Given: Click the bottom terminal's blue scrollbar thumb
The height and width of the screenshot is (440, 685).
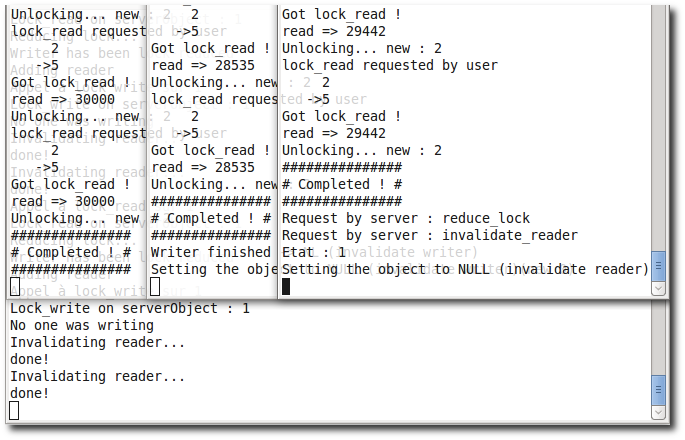Looking at the screenshot, I should coord(657,386).
